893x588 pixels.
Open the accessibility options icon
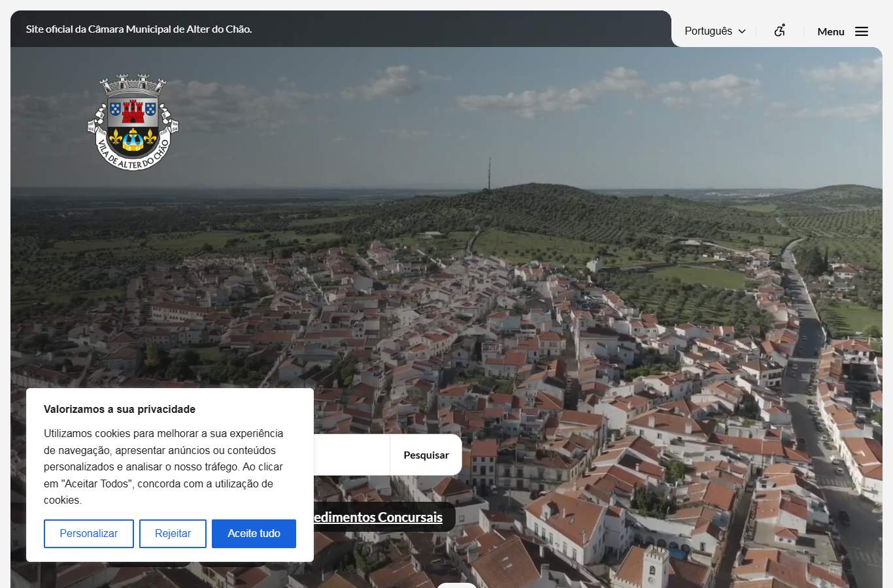[779, 31]
